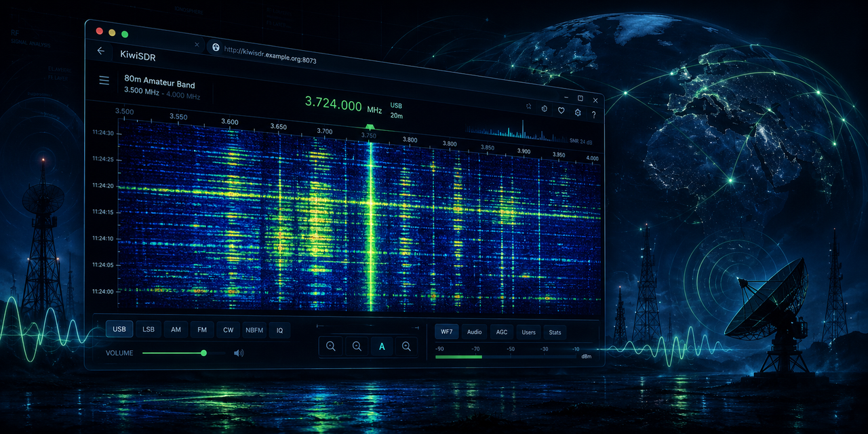The width and height of the screenshot is (868, 434).
Task: Open the hamburger menu beside 80m Amateur Band
Action: [104, 81]
